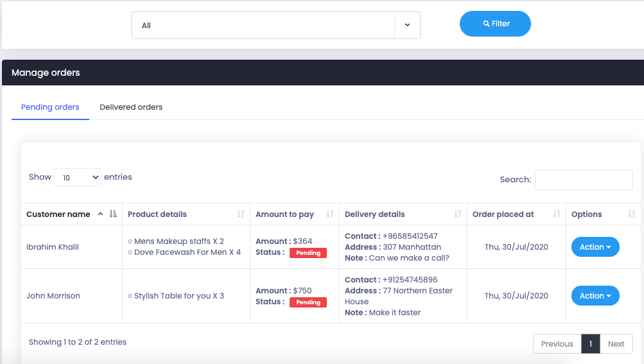
Task: Click the Pending badge for $364 order
Action: tap(308, 253)
